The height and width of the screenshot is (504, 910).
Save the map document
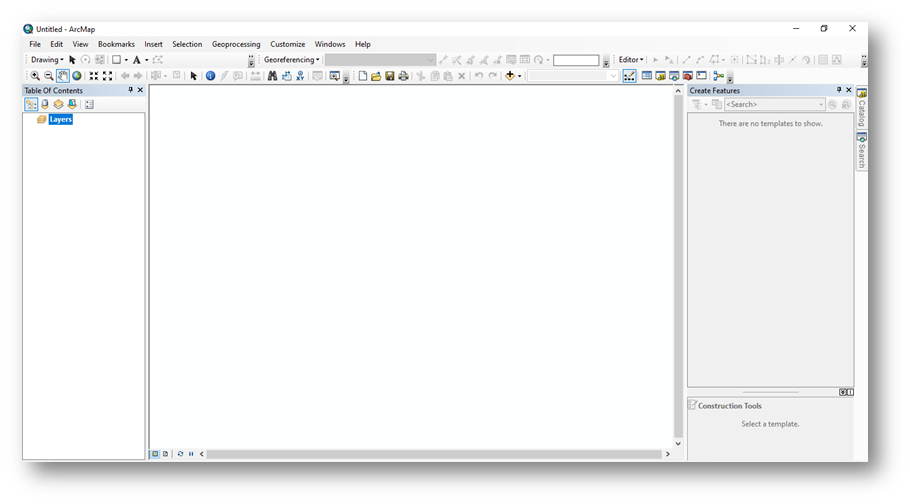coord(389,76)
